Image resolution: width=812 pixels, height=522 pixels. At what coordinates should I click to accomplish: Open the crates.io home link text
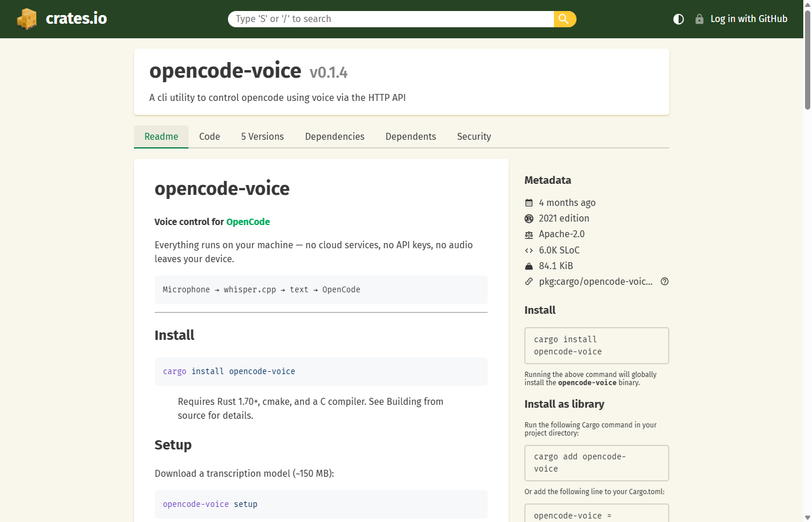click(x=76, y=19)
